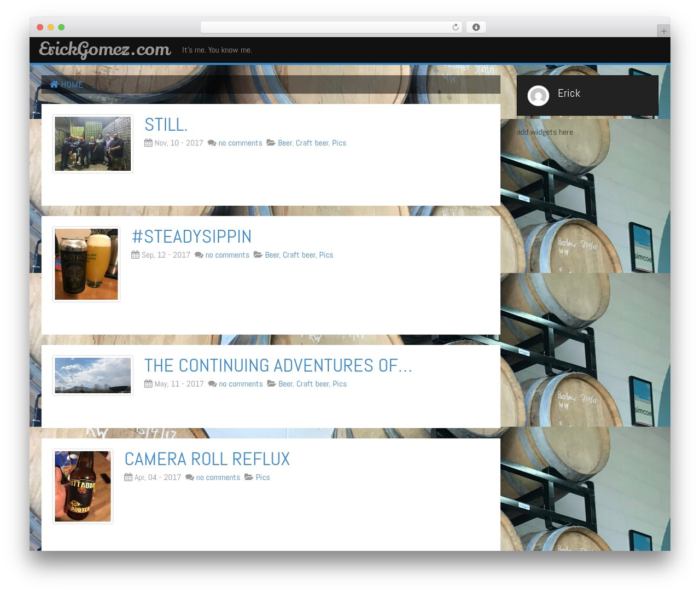Click folder icon on STILL. post
Screen dimensions: 700x593
coord(271,143)
